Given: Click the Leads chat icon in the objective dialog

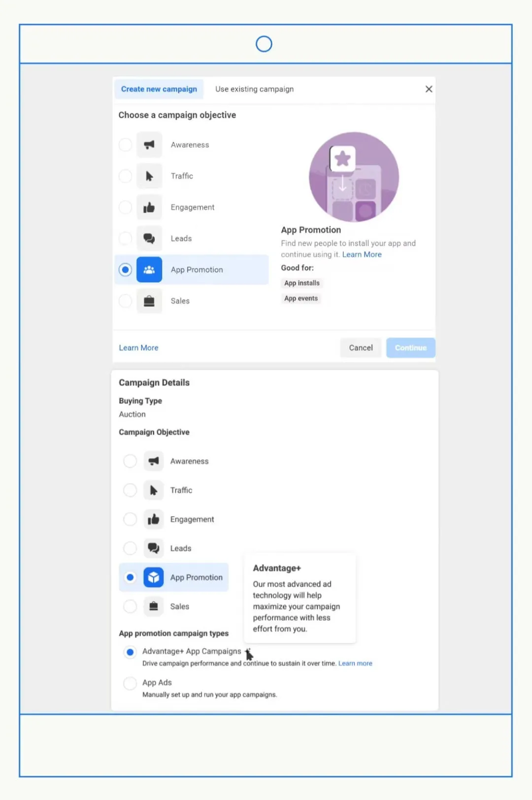Looking at the screenshot, I should click(149, 238).
